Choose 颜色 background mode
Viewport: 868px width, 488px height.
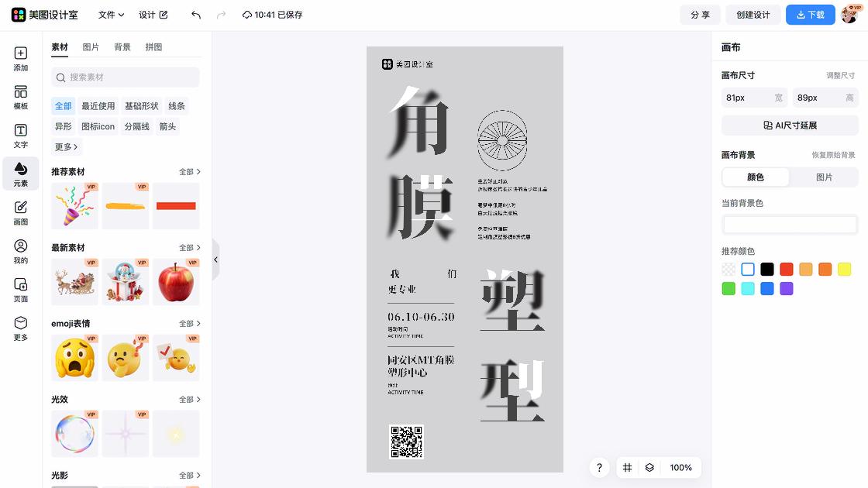pos(756,177)
